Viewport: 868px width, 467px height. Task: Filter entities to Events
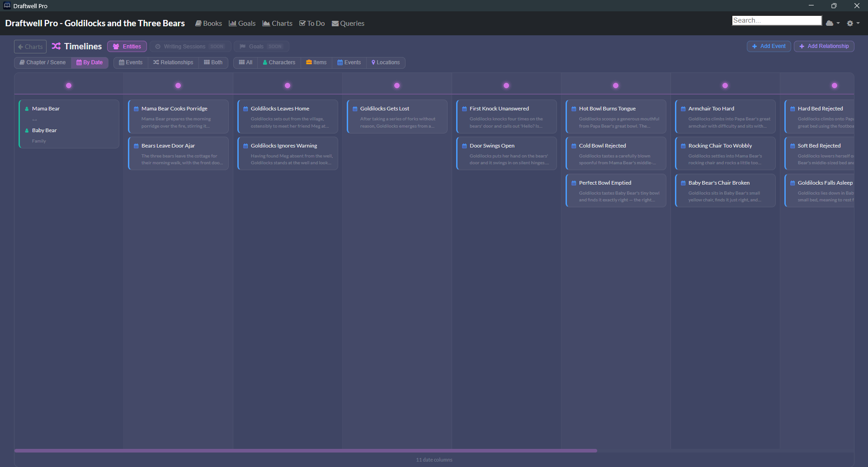(x=349, y=62)
